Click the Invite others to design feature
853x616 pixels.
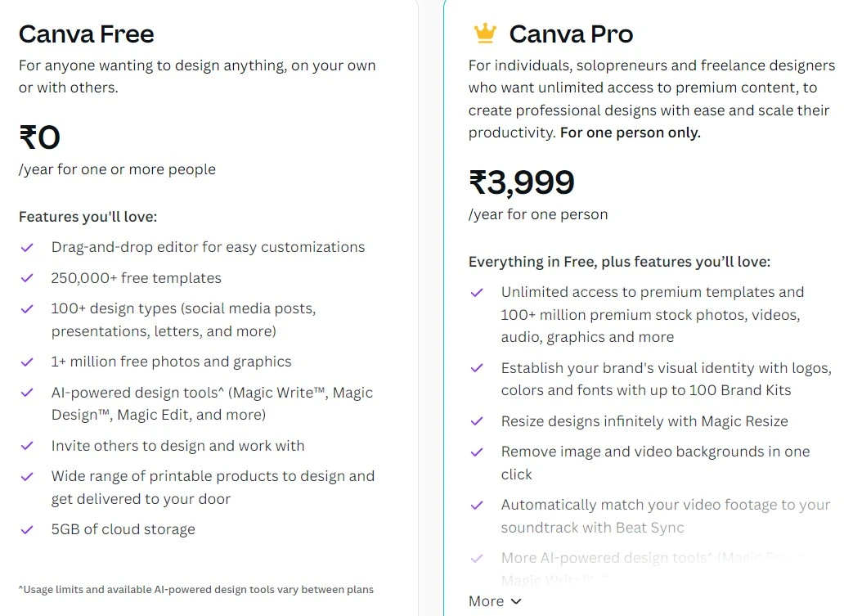(x=177, y=446)
